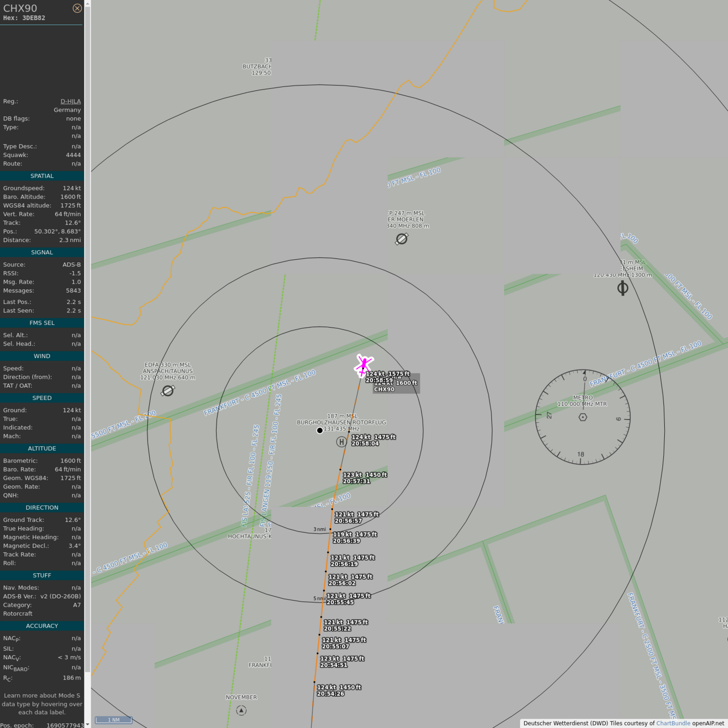Click the 1 NM scale bar

[114, 720]
